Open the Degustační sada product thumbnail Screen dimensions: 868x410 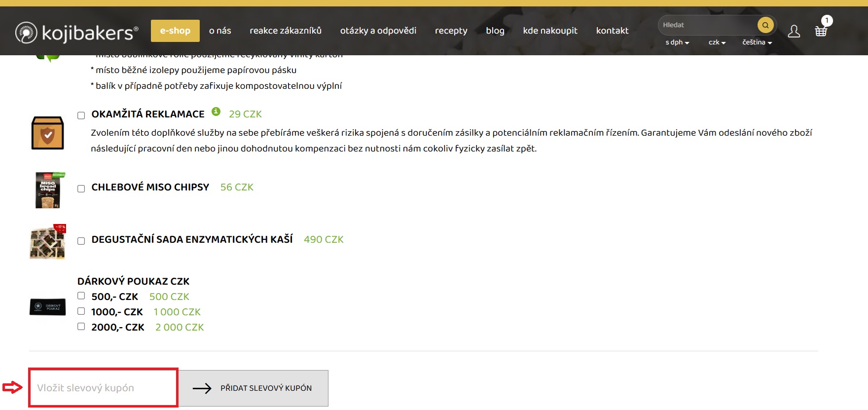(x=48, y=242)
